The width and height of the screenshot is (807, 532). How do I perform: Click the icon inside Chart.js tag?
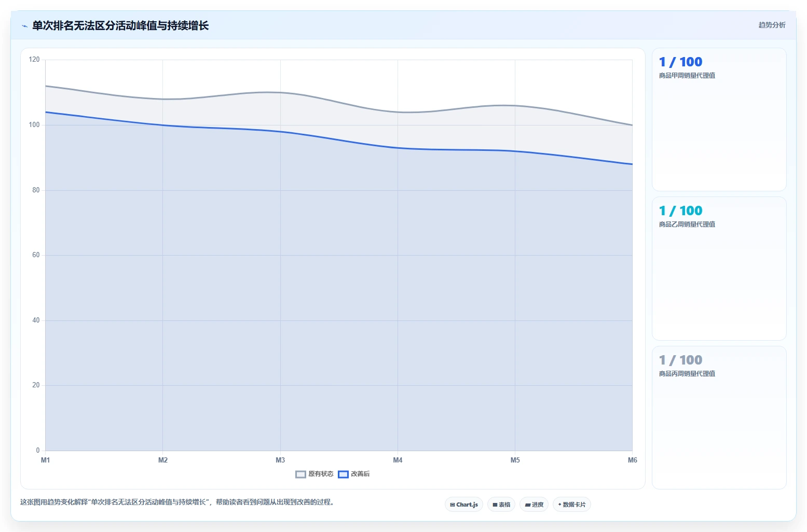click(453, 505)
